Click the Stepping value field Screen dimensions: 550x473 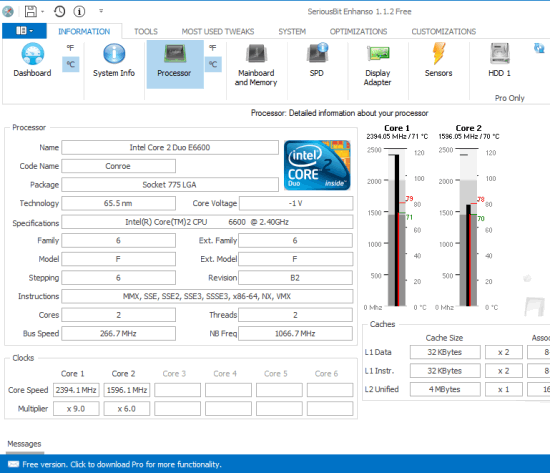tap(119, 278)
